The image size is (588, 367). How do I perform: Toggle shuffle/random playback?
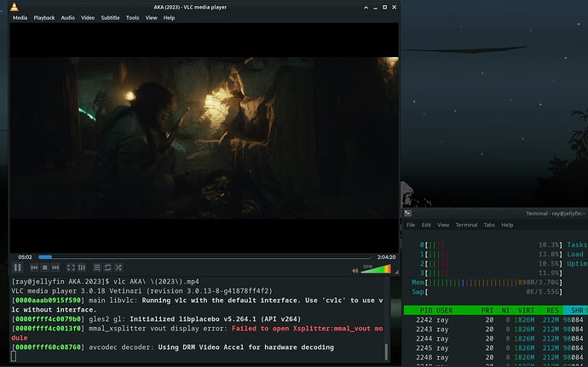[x=118, y=267]
